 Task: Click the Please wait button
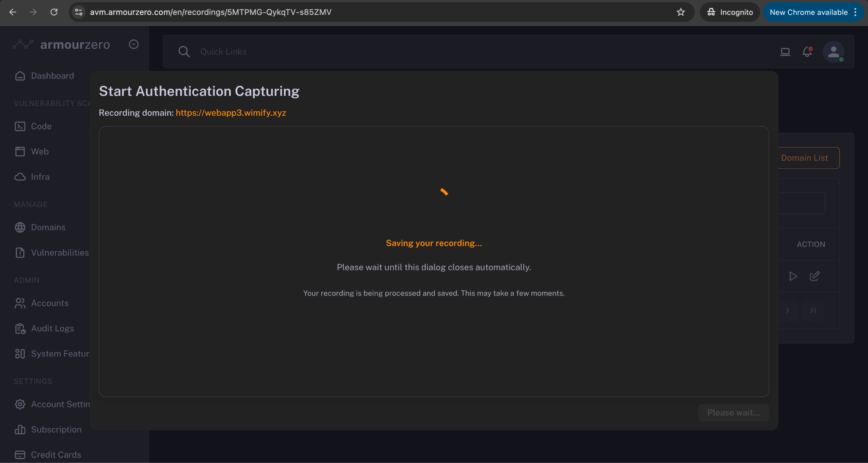point(733,413)
